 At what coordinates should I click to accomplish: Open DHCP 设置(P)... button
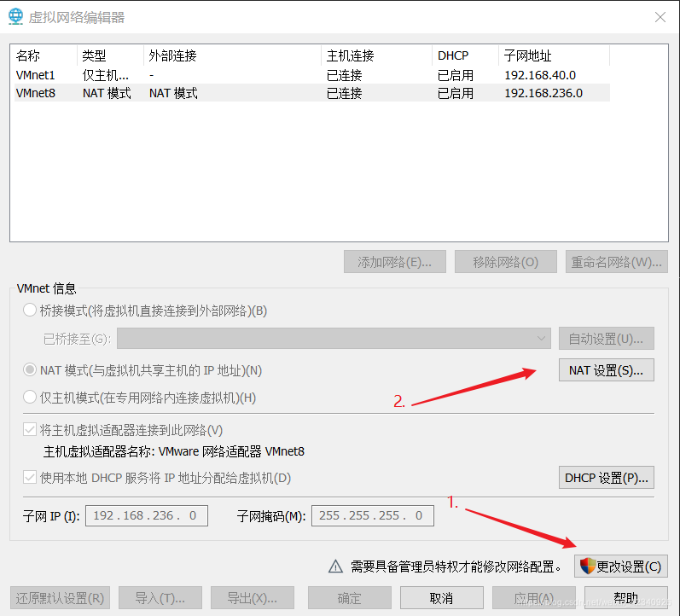pyautogui.click(x=607, y=478)
